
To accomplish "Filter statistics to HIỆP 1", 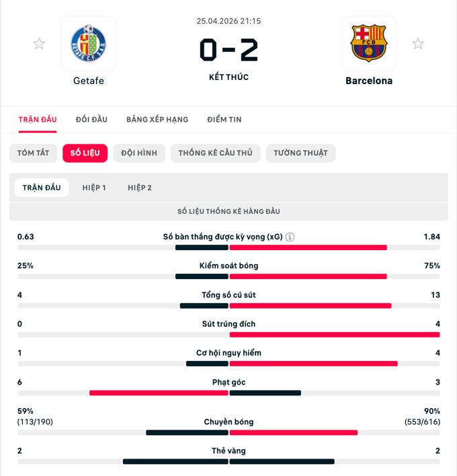I will point(94,188).
